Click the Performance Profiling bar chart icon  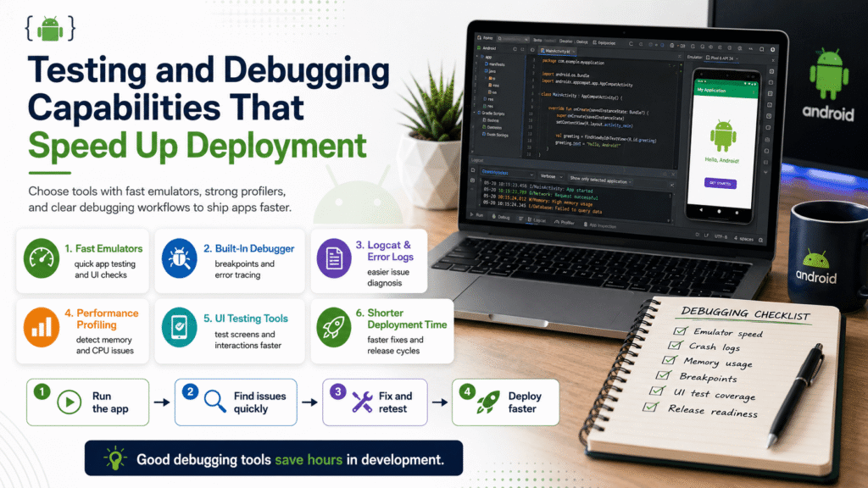point(42,328)
